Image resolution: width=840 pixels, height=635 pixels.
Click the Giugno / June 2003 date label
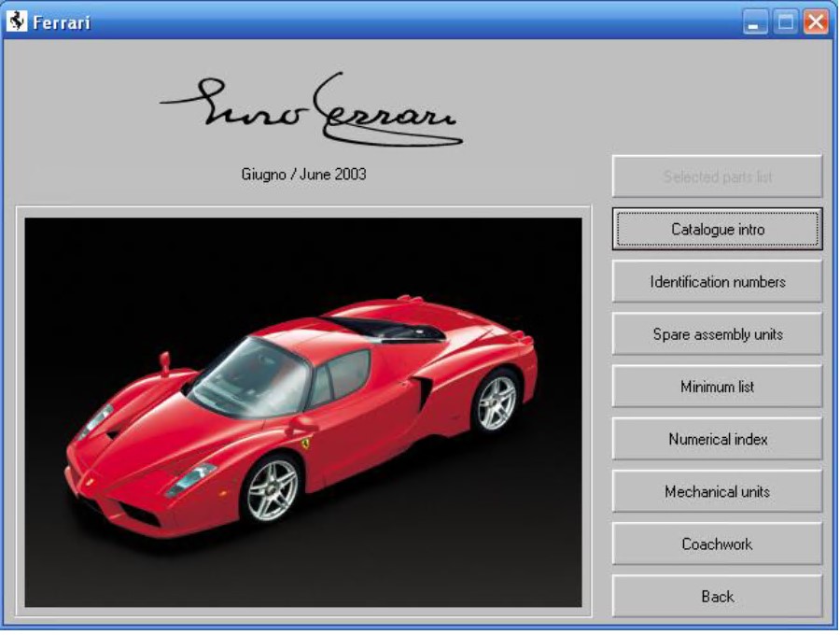tap(303, 174)
